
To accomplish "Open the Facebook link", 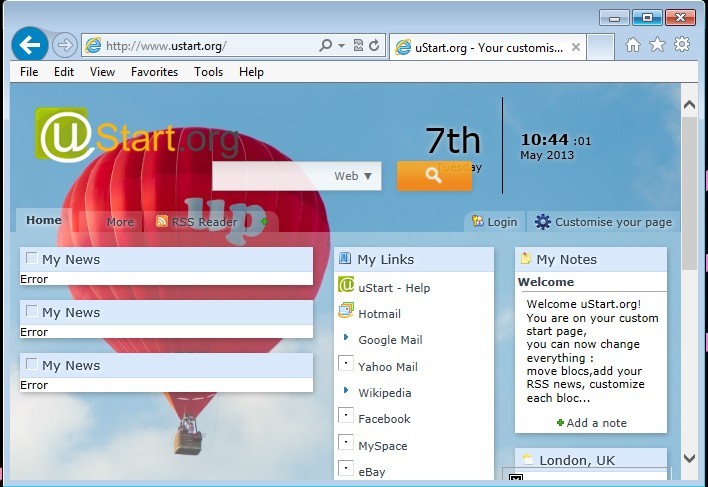I will pos(384,419).
